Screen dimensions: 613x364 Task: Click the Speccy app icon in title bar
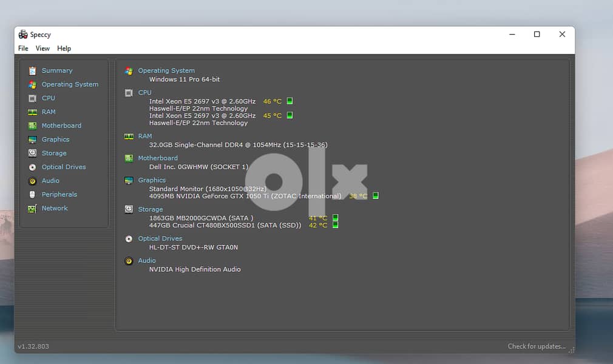(x=23, y=35)
